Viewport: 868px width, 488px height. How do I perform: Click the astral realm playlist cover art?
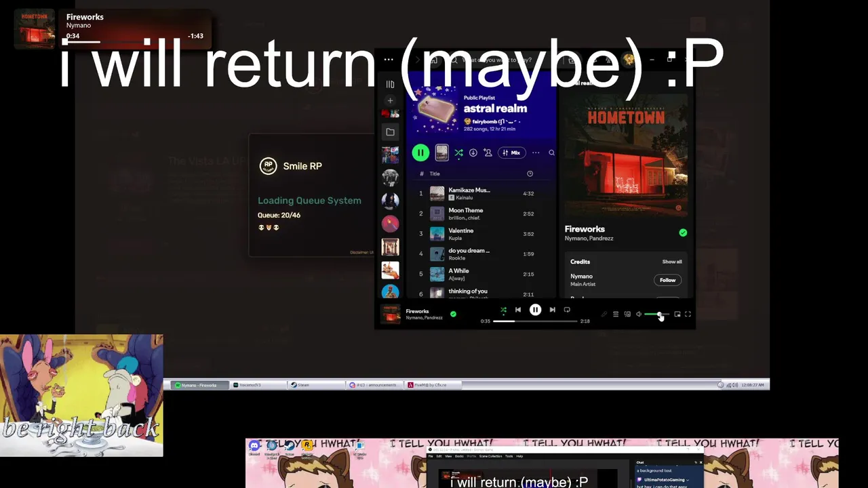[x=434, y=108]
